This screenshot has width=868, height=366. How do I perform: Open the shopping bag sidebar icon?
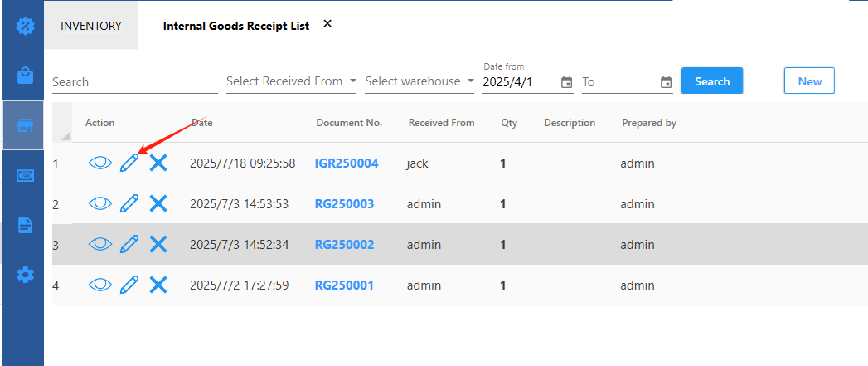point(25,76)
